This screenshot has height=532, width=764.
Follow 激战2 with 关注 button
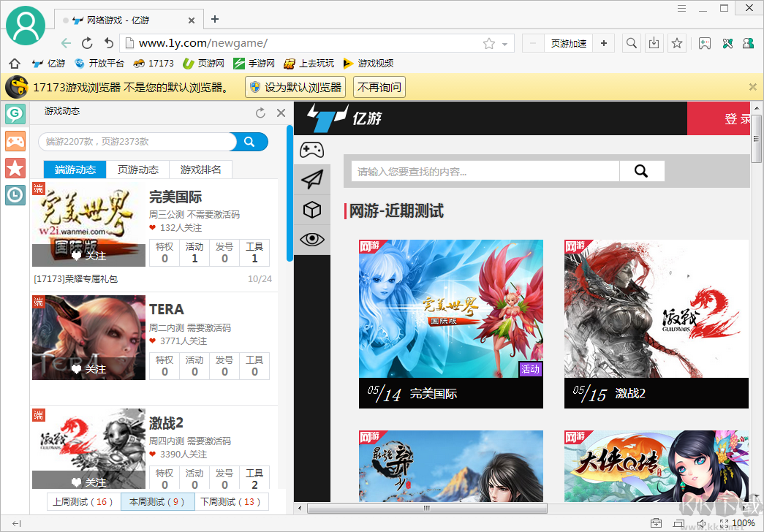[88, 482]
